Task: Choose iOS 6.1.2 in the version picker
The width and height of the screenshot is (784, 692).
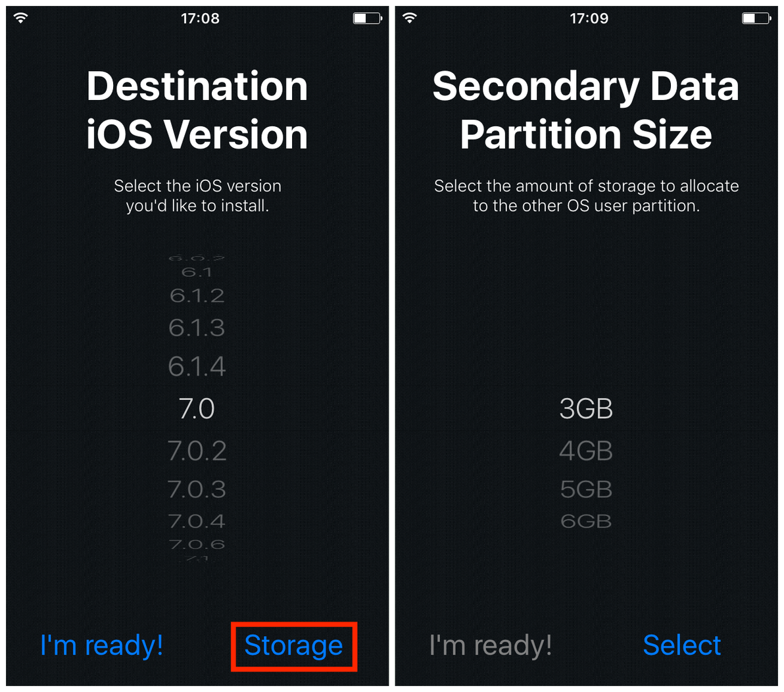Action: (197, 295)
